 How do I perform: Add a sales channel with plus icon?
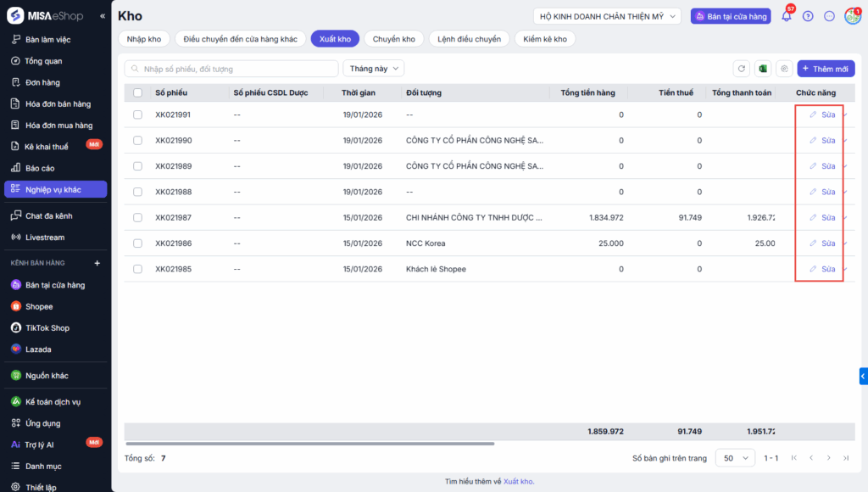97,263
